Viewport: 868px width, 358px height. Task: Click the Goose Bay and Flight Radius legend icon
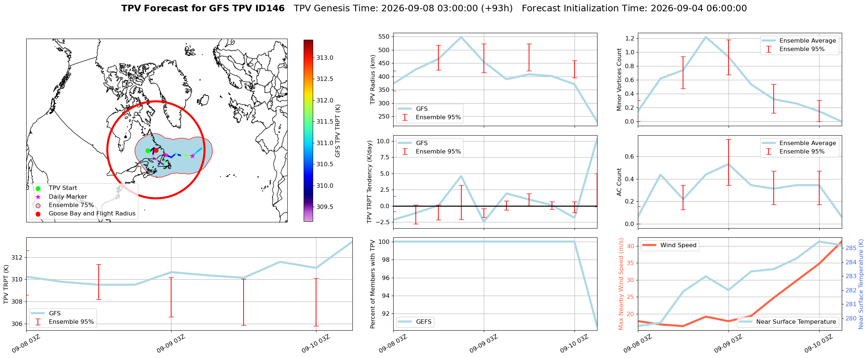point(38,214)
